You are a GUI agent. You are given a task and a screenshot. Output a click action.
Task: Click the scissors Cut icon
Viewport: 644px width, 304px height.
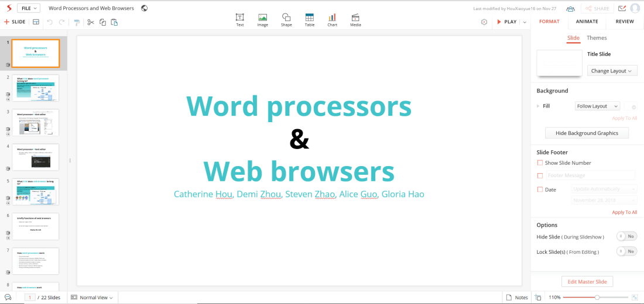(90, 22)
